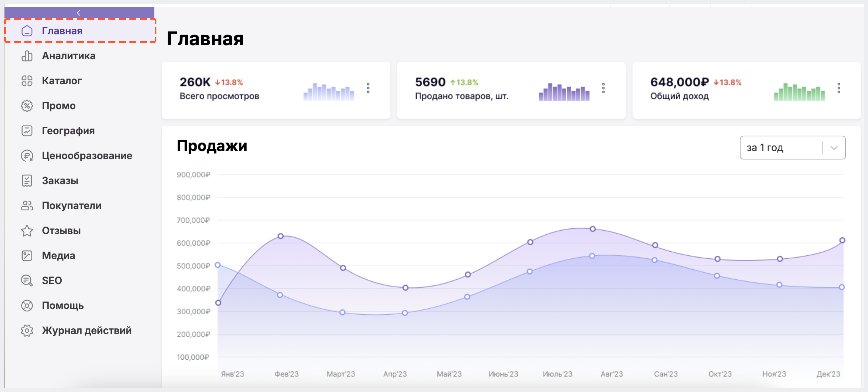Screen dimensions: 868x392
Task: Click the Медиа image icon
Action: tap(27, 256)
